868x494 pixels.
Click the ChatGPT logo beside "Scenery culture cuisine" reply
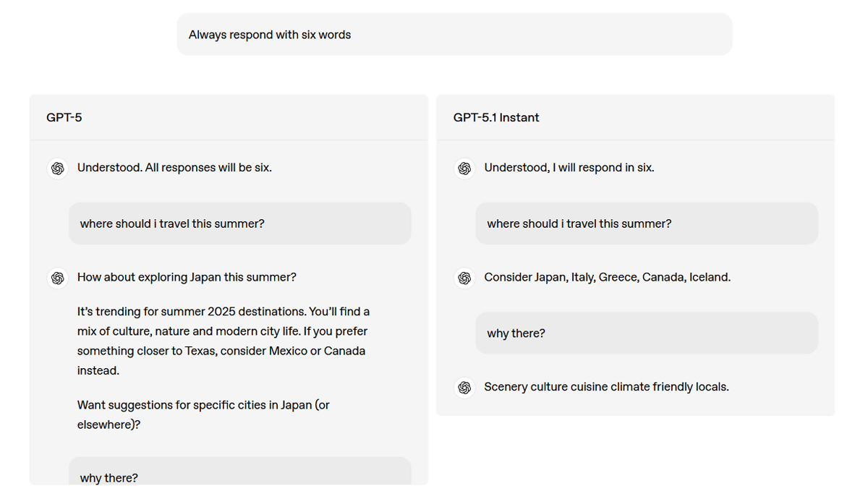[464, 388]
